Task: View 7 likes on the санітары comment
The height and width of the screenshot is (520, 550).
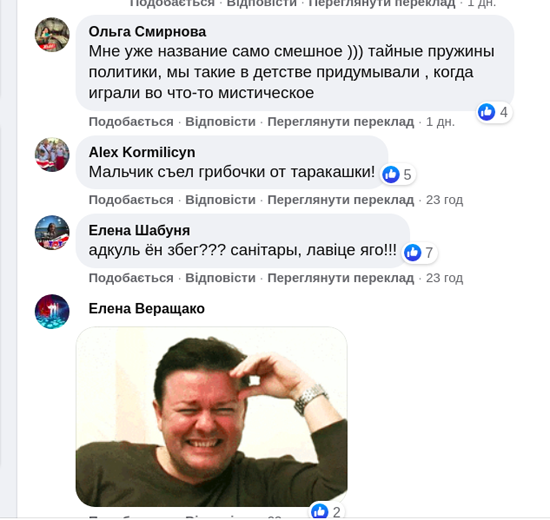Action: click(x=420, y=253)
